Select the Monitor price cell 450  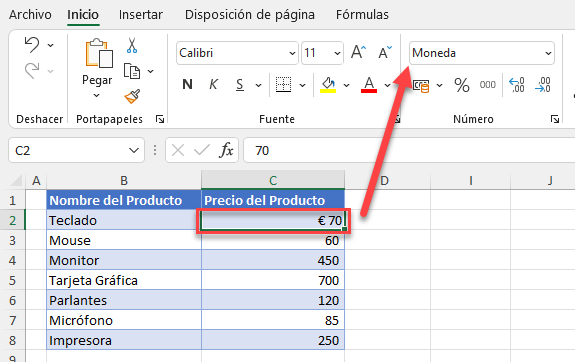tap(273, 260)
